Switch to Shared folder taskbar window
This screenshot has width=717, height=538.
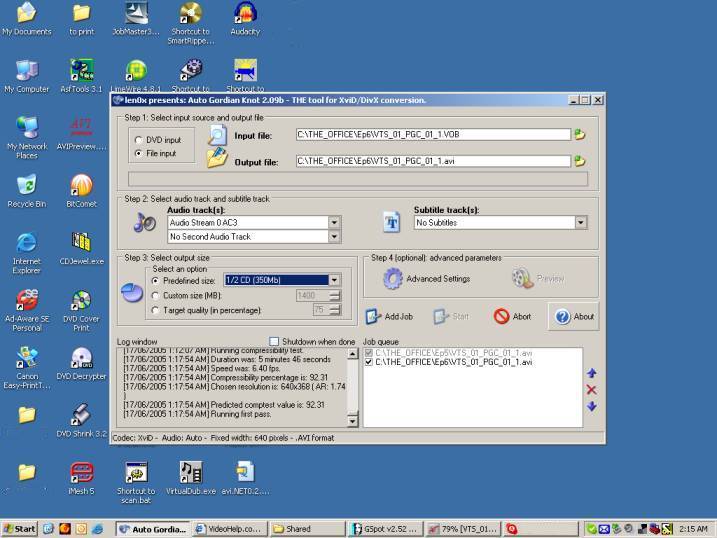click(x=307, y=529)
